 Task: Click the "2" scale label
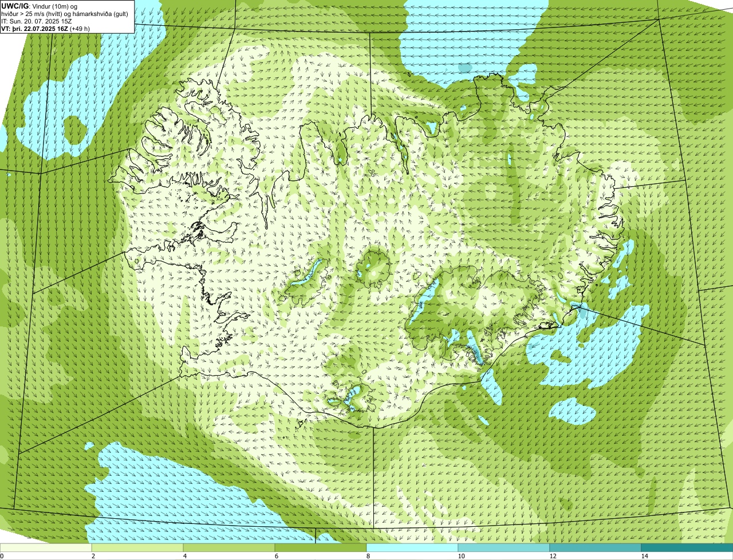[93, 556]
